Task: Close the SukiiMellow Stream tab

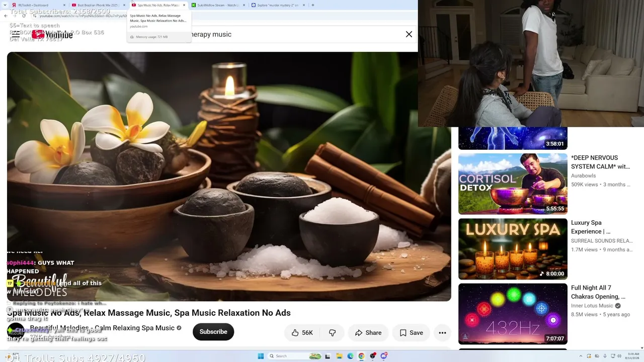Action: pos(244,5)
